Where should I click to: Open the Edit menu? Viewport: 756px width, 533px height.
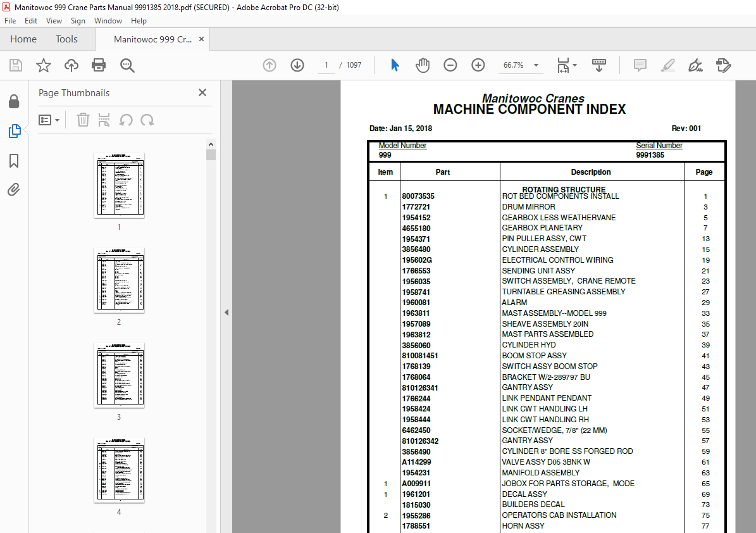click(x=31, y=21)
